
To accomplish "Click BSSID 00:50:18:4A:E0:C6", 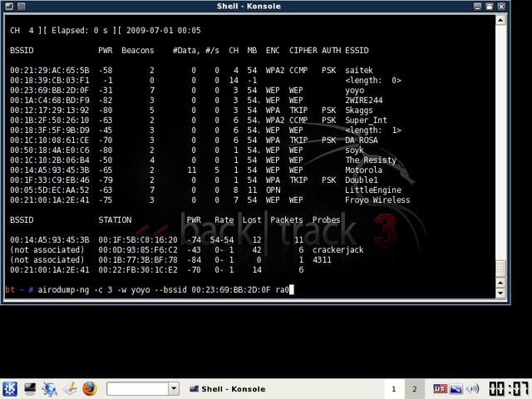I will (50, 150).
